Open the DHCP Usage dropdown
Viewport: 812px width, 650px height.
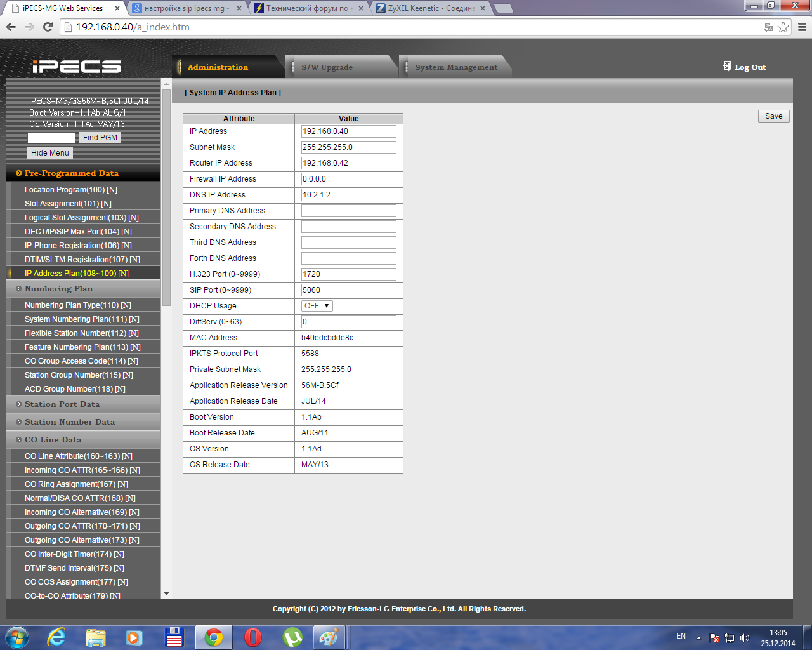click(317, 306)
